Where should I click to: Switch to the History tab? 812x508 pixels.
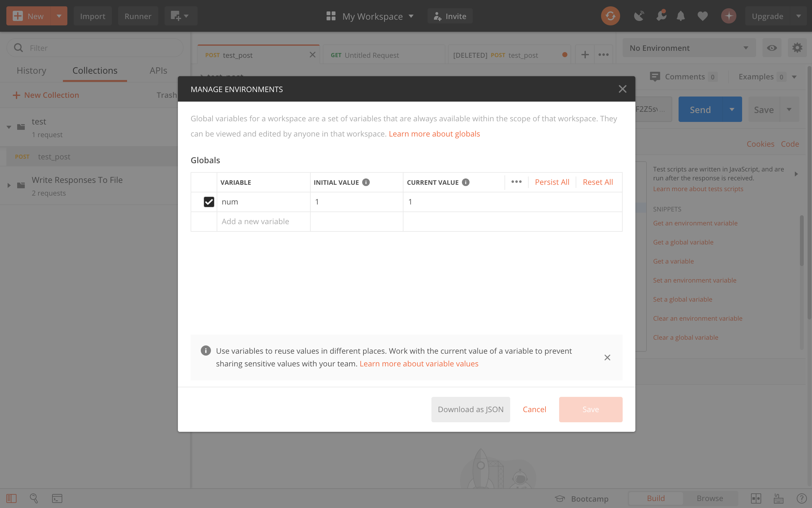[x=31, y=70]
